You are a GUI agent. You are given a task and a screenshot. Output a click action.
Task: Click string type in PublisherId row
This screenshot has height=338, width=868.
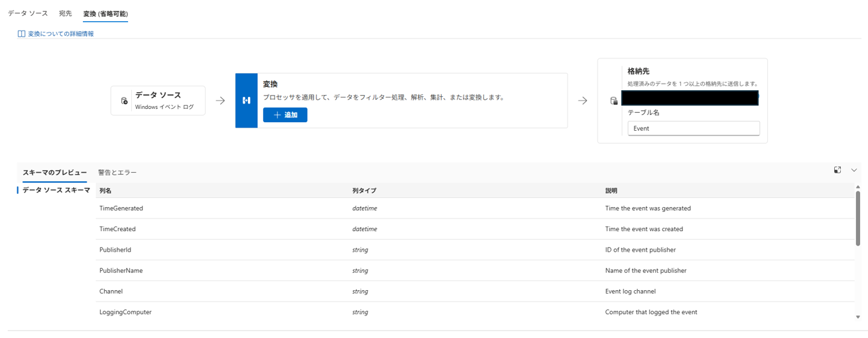(x=360, y=250)
